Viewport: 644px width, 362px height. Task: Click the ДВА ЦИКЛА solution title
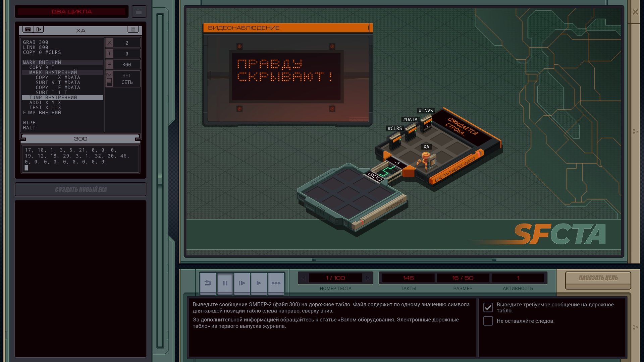71,12
